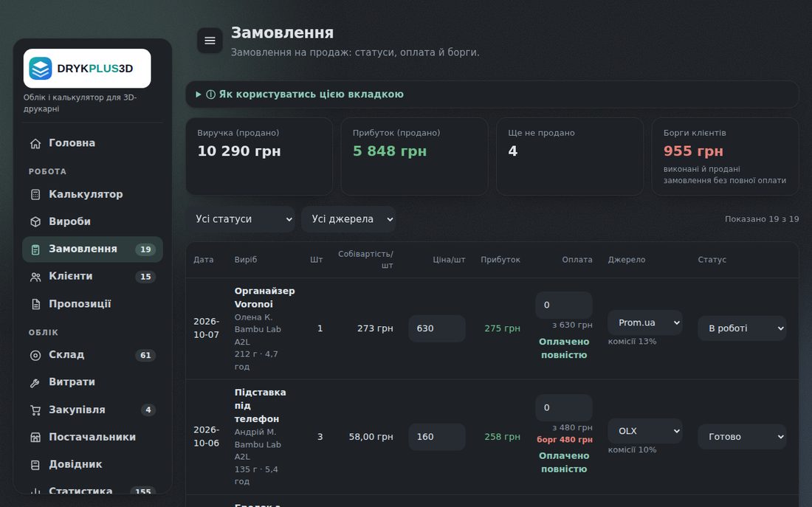Click the Прибуток column header
812x507 pixels.
point(500,260)
